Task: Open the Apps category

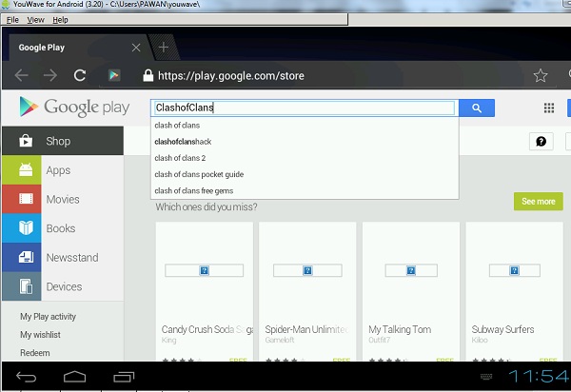Action: (x=63, y=170)
